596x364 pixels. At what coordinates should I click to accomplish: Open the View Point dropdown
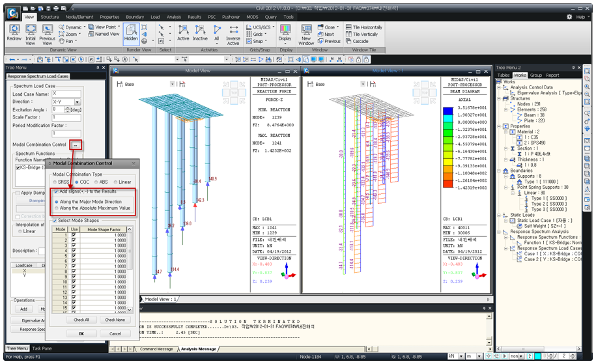[x=119, y=27]
